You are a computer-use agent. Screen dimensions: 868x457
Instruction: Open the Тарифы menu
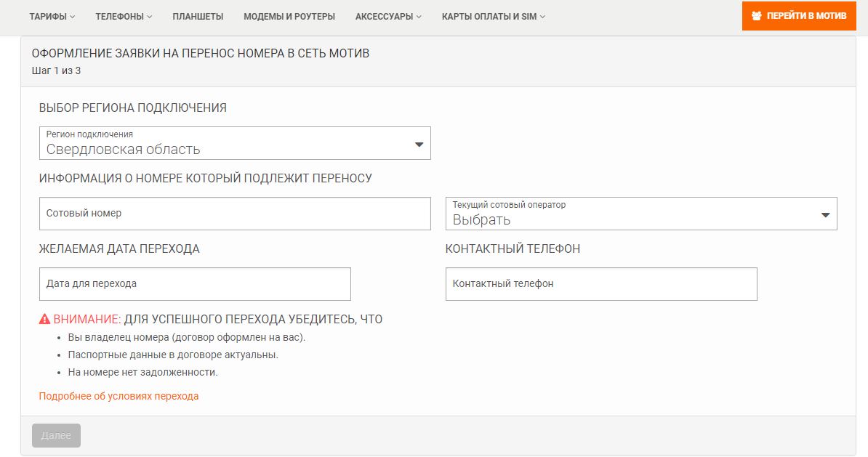pos(52,16)
